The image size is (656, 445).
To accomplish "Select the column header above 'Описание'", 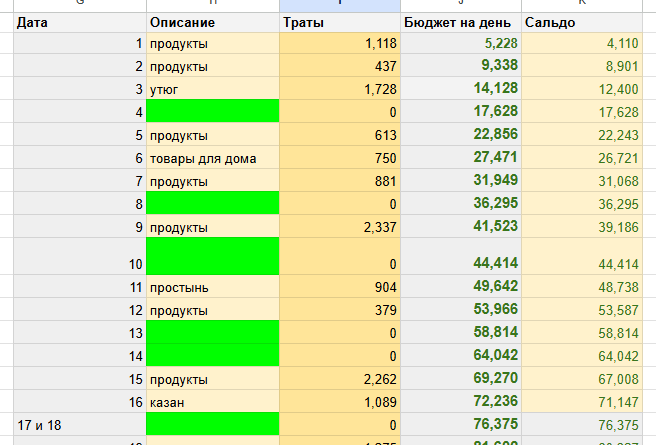I will (213, 5).
